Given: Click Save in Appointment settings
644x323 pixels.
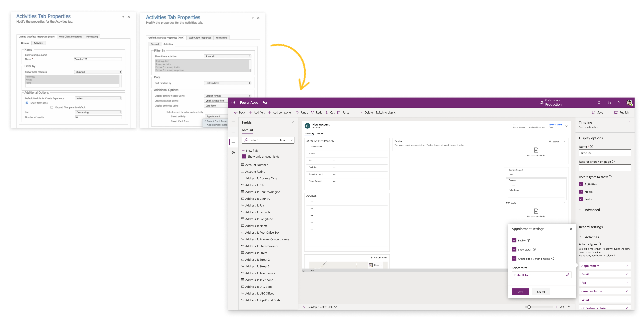Looking at the screenshot, I should point(520,292).
